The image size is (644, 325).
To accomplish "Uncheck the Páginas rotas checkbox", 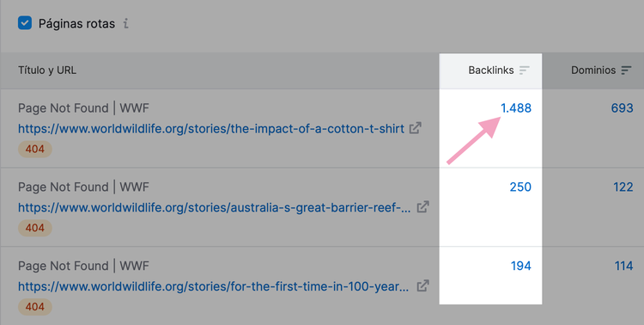I will (25, 23).
